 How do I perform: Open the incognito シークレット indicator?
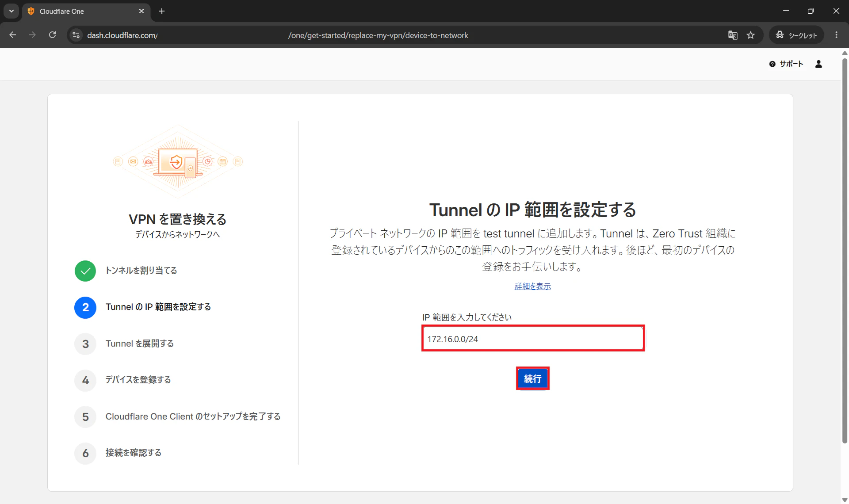[796, 35]
